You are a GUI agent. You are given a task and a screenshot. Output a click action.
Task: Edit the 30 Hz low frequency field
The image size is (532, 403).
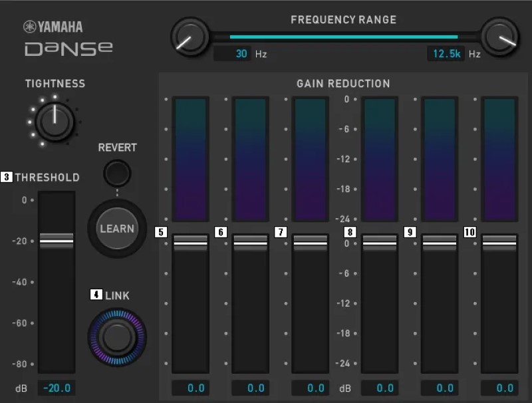point(232,54)
